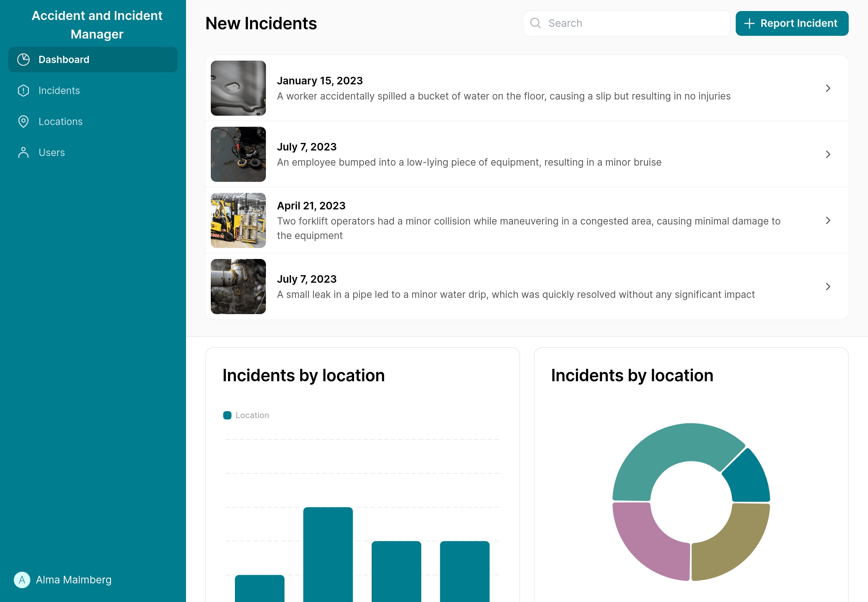
Task: Open the forklift collision thumbnail
Action: tap(238, 220)
